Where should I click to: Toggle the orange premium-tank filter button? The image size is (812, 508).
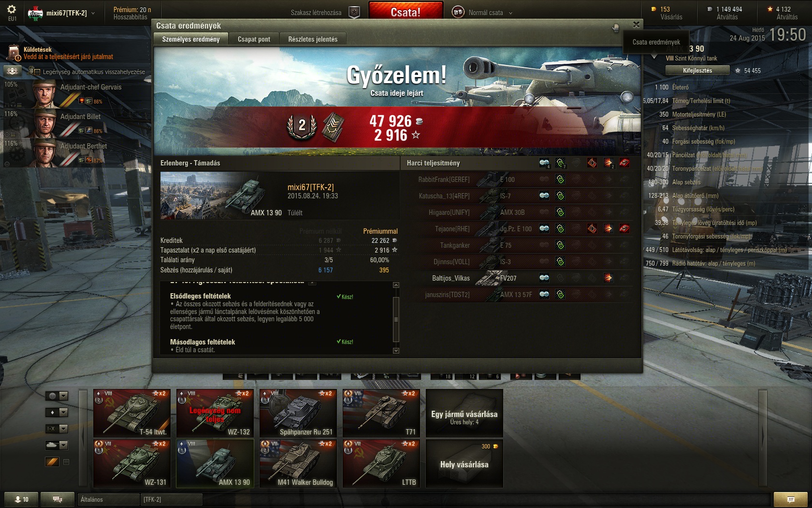tap(52, 462)
